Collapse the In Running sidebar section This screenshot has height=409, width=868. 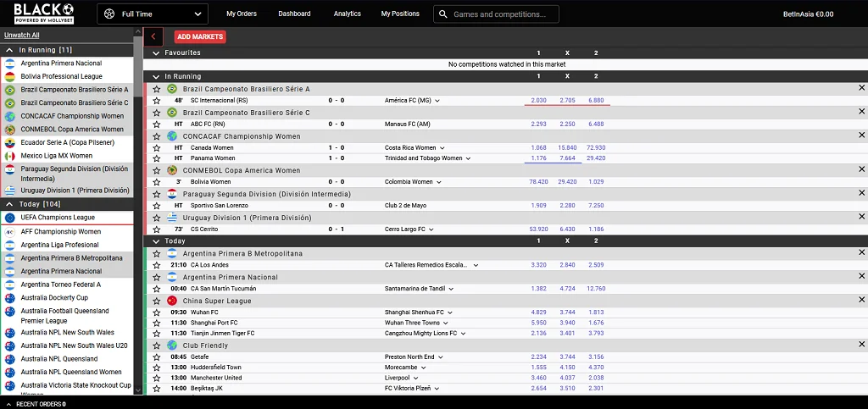tap(9, 50)
